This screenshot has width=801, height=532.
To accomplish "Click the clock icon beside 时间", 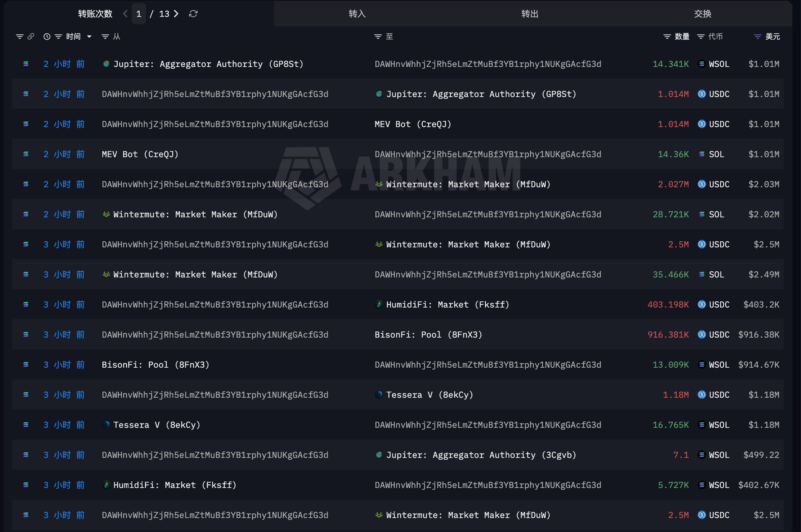I will pos(47,37).
